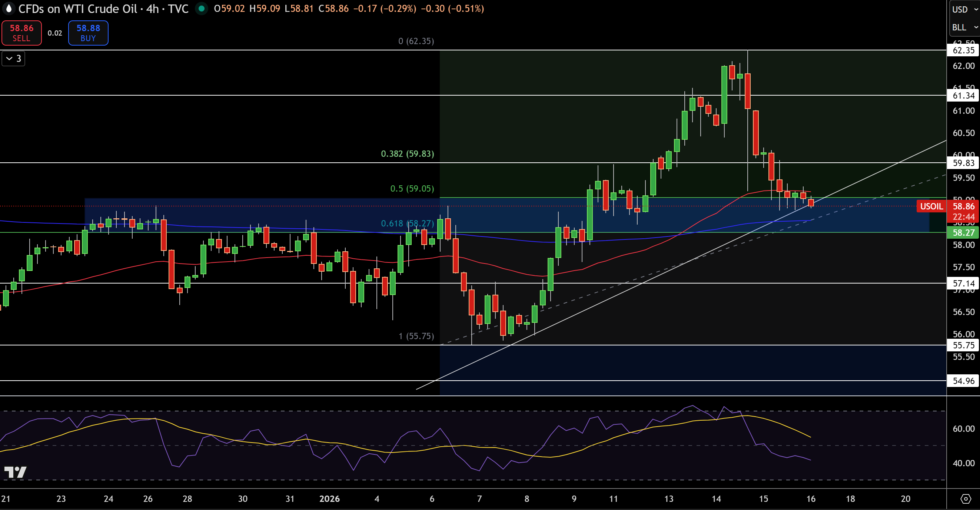Click the 2026 date on time axis
980x510 pixels.
pyautogui.click(x=329, y=499)
